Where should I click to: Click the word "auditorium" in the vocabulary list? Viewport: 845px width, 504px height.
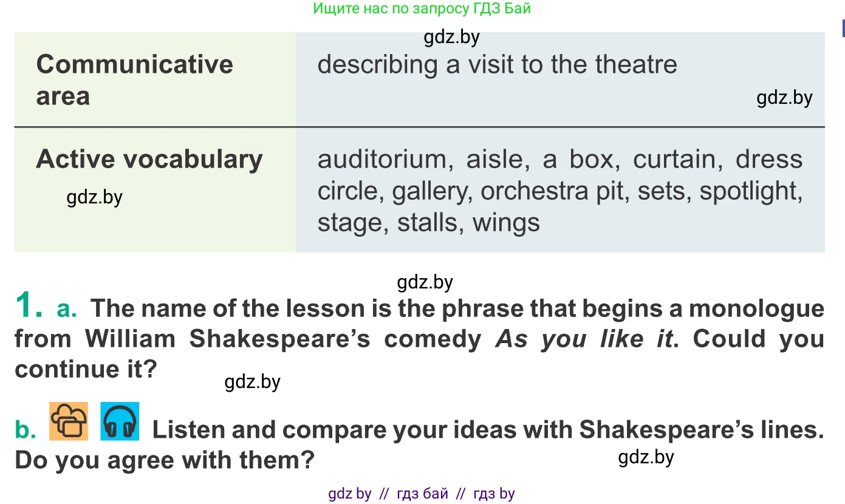382,160
